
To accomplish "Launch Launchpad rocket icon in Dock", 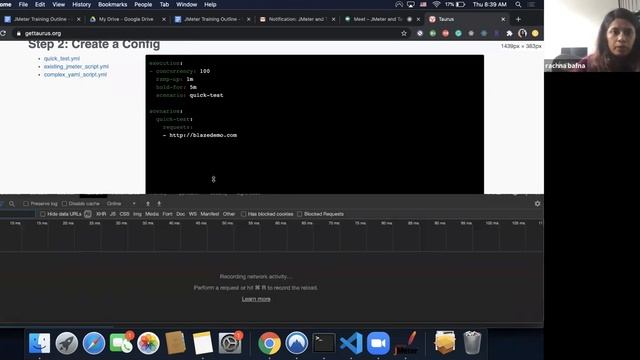I will (x=67, y=343).
